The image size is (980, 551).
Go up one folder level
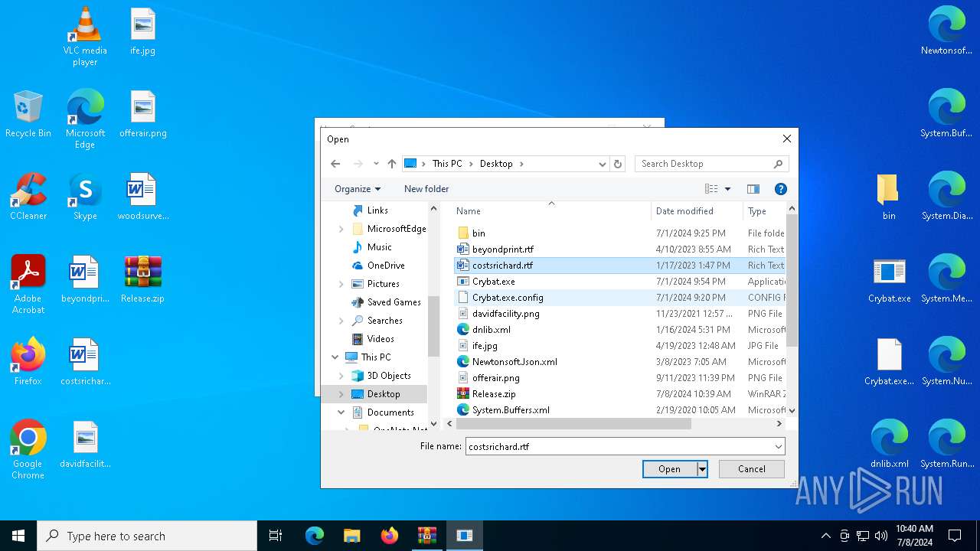(392, 164)
